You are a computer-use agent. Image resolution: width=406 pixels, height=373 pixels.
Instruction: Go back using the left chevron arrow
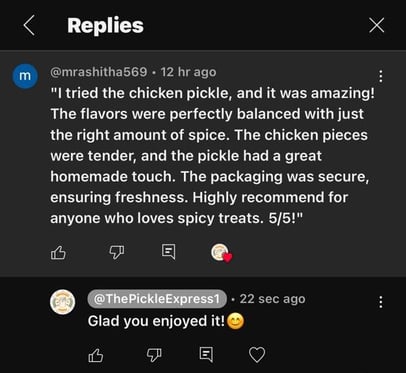(29, 25)
